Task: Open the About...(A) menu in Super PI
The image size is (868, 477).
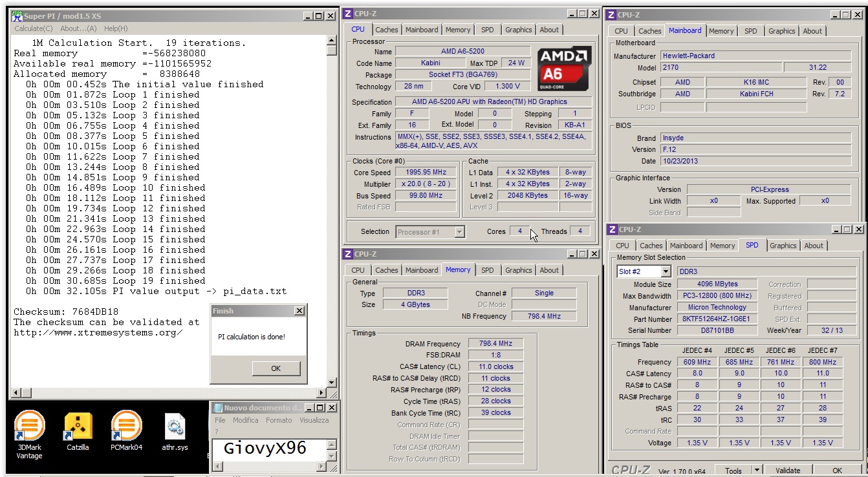Action: pos(78,28)
